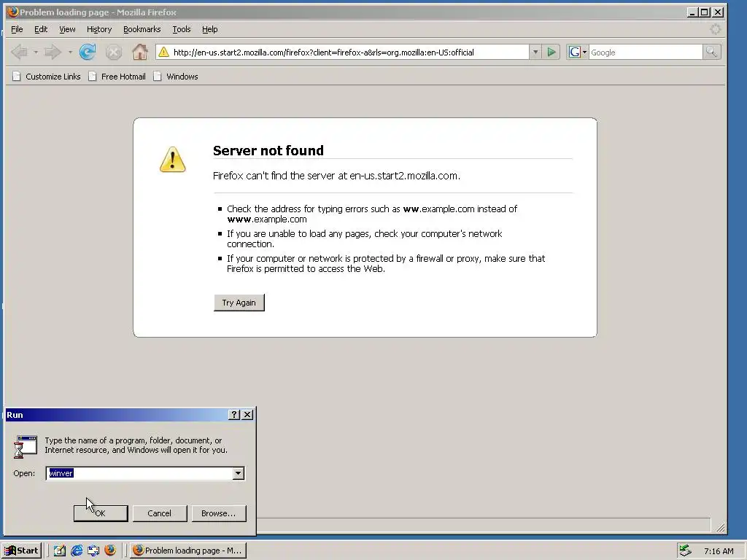This screenshot has height=560, width=747.
Task: Click the Firefox title bar icon
Action: (12, 12)
